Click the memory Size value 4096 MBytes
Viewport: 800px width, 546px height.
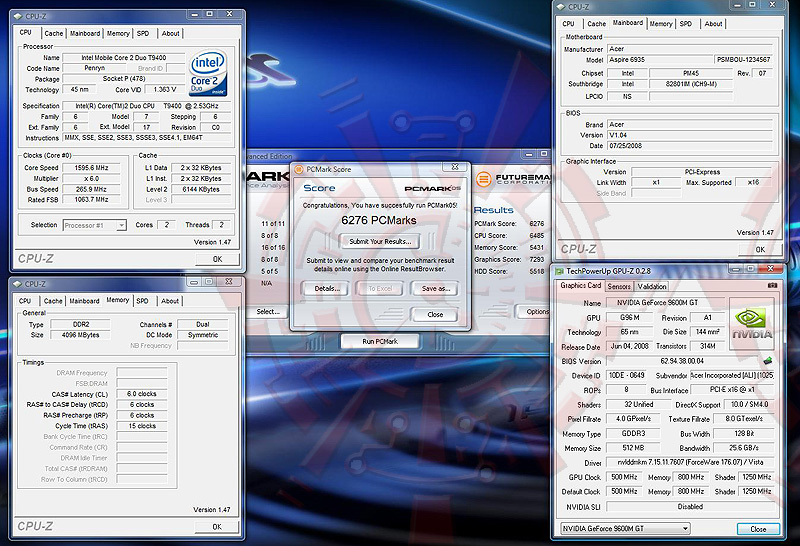coord(81,335)
